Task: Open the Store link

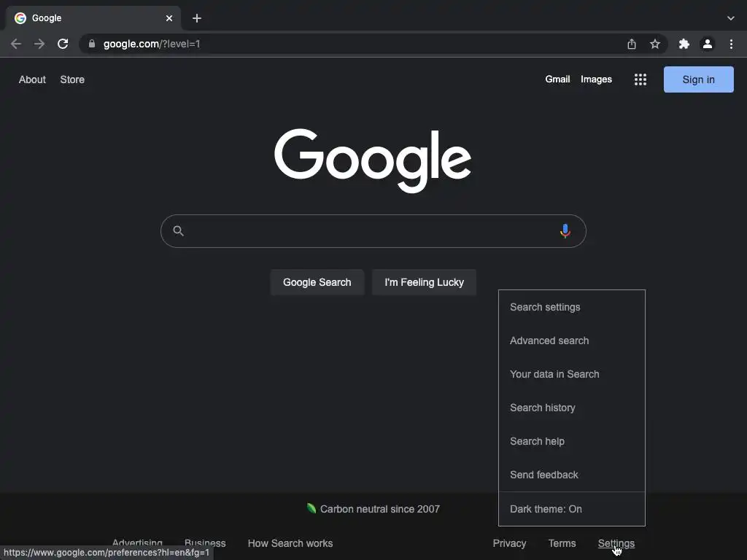Action: [72, 79]
